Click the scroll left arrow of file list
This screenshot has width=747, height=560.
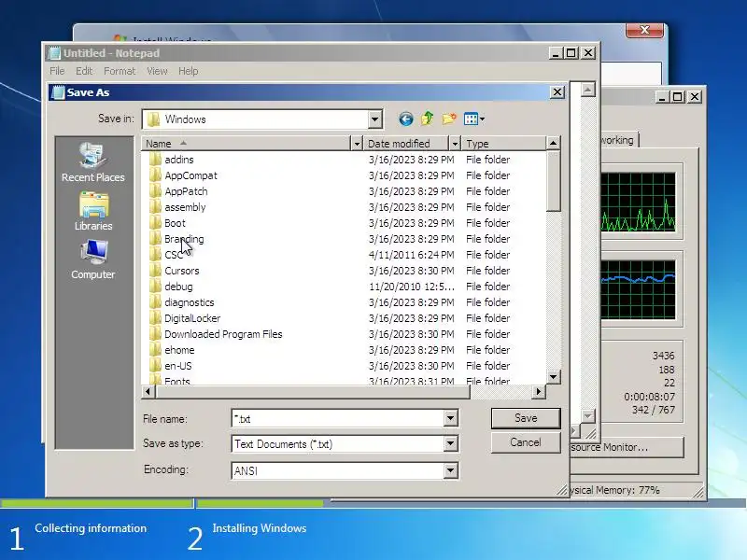(x=148, y=392)
